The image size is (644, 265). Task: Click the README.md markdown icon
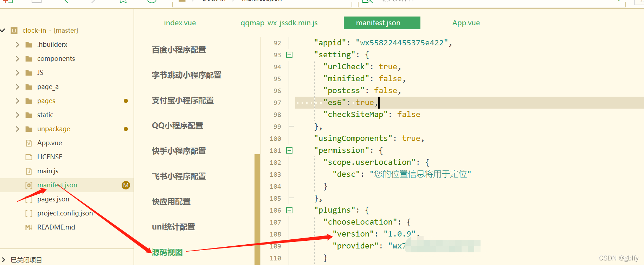click(29, 227)
